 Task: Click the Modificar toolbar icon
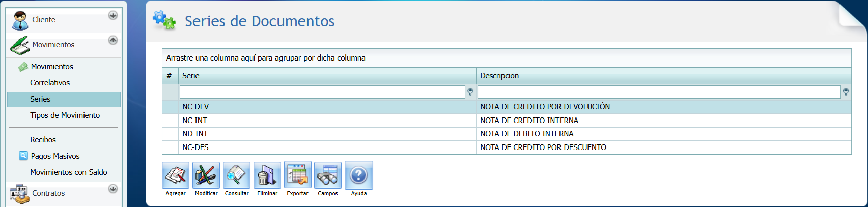tap(206, 175)
